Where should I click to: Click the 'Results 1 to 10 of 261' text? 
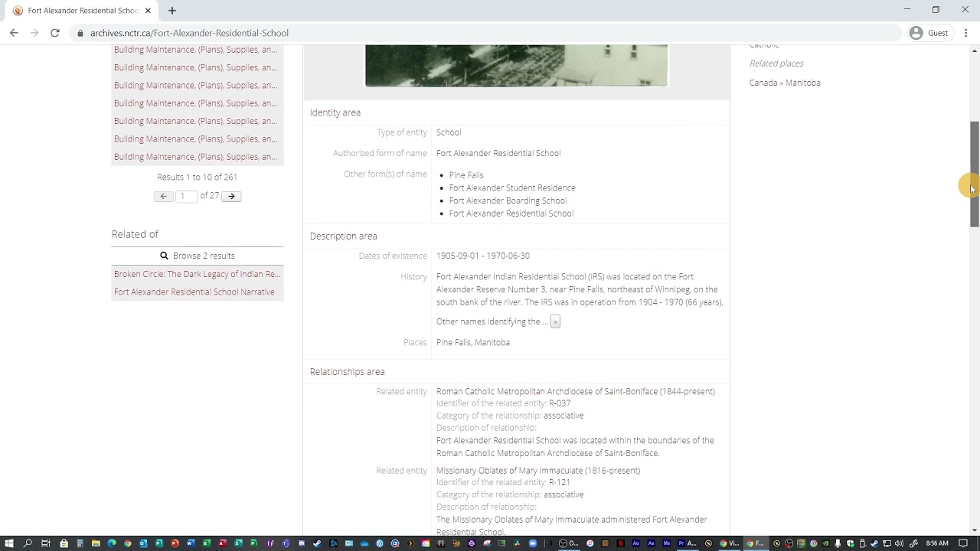pos(198,177)
